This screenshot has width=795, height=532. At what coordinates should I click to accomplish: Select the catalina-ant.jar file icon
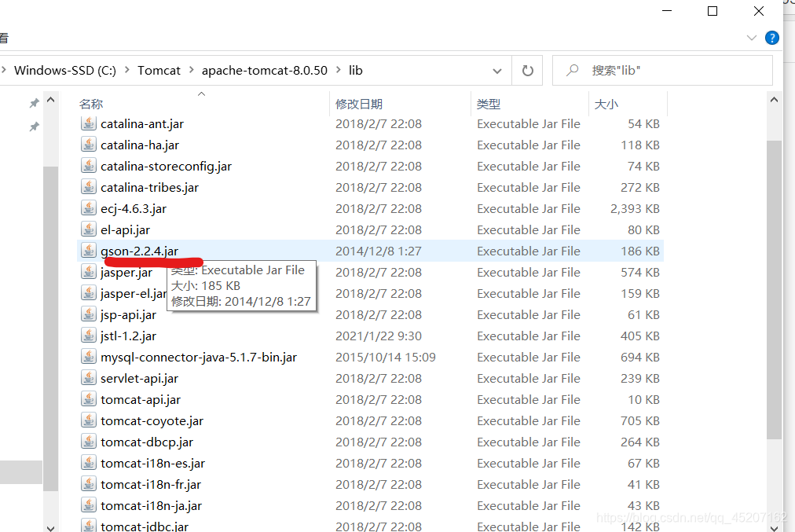88,123
